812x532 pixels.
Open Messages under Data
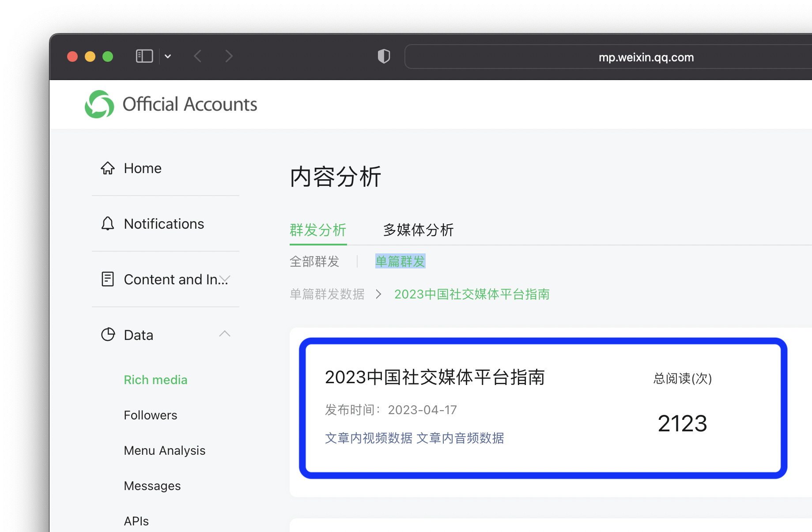[x=152, y=486]
